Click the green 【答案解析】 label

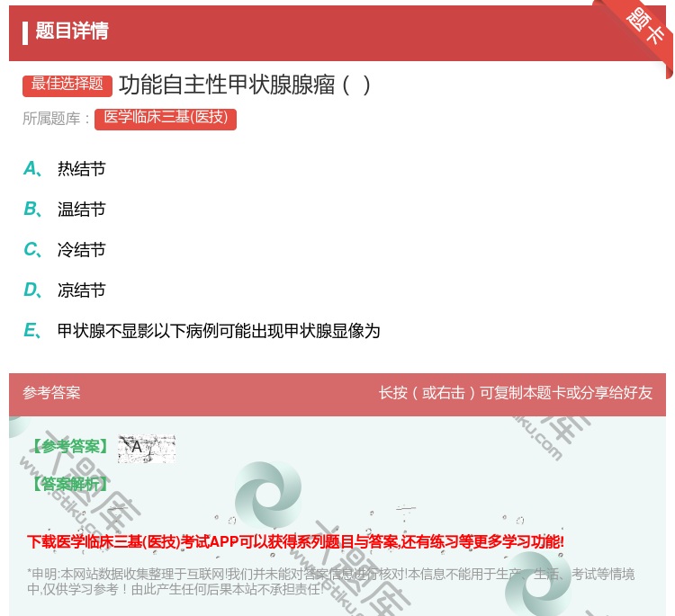(x=70, y=484)
